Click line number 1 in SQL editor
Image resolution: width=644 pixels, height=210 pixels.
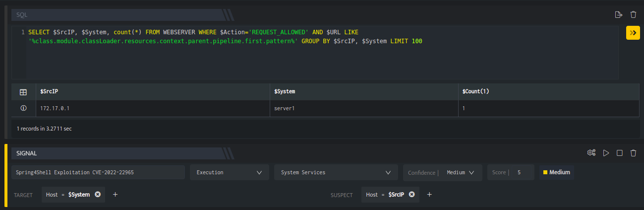[x=23, y=32]
